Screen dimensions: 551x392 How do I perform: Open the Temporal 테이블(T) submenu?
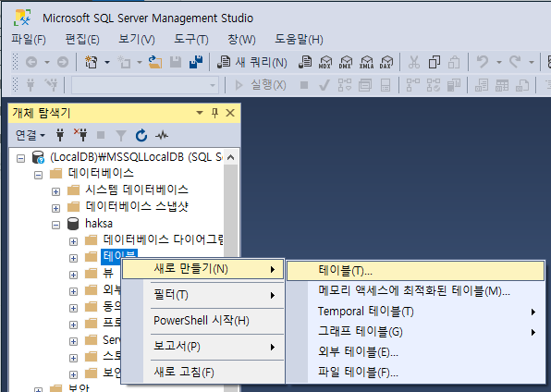(x=416, y=312)
